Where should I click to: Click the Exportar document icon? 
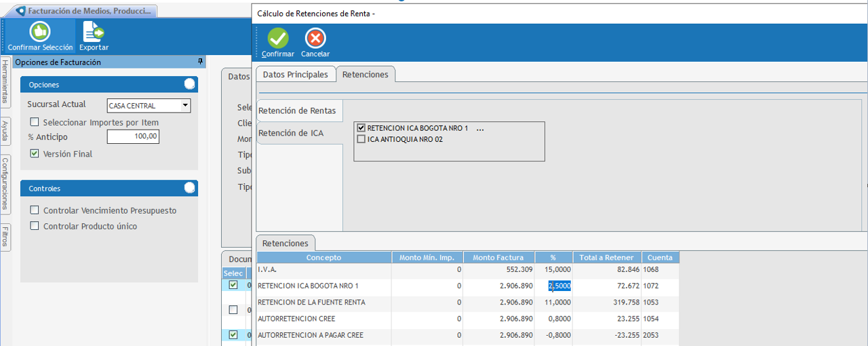(x=93, y=32)
